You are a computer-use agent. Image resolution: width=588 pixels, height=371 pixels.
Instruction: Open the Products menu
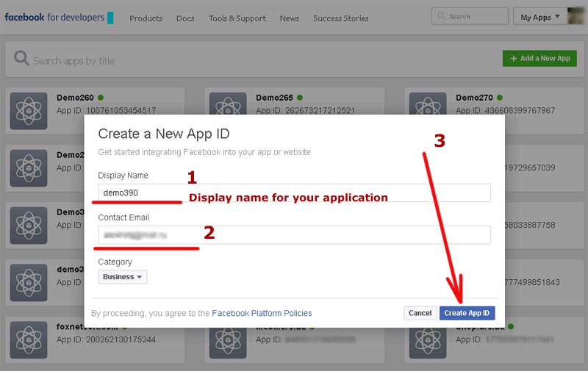(146, 18)
